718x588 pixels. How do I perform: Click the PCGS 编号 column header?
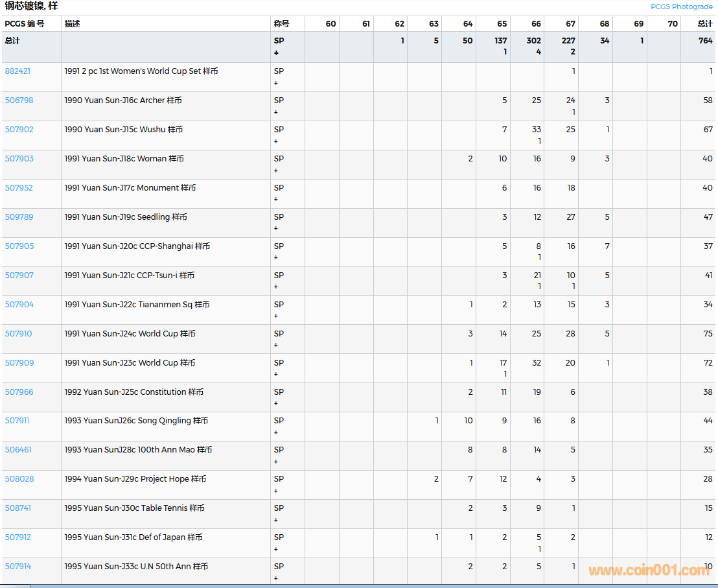[25, 24]
